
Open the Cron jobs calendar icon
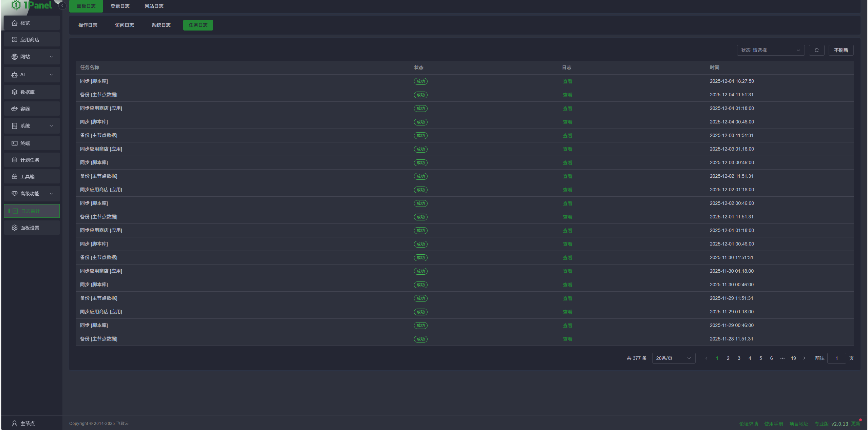(x=15, y=160)
